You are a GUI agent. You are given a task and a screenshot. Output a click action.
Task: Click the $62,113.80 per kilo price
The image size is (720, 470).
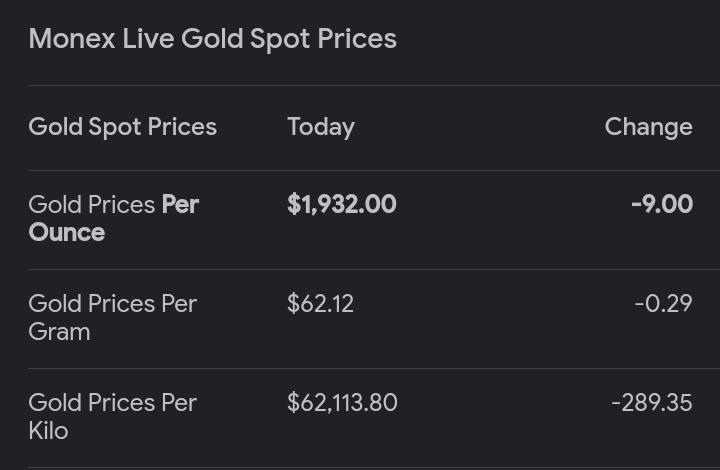click(342, 402)
